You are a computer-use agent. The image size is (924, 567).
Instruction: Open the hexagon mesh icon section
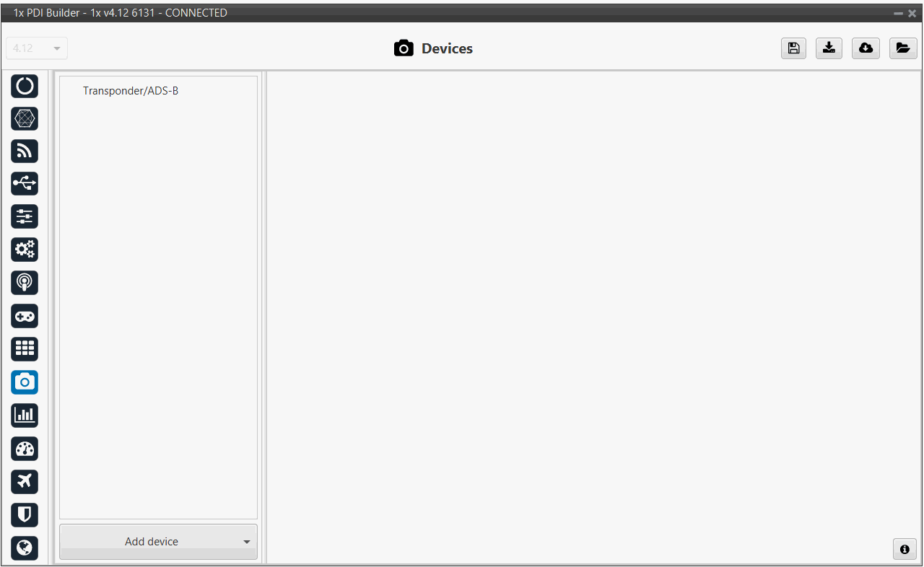point(25,118)
